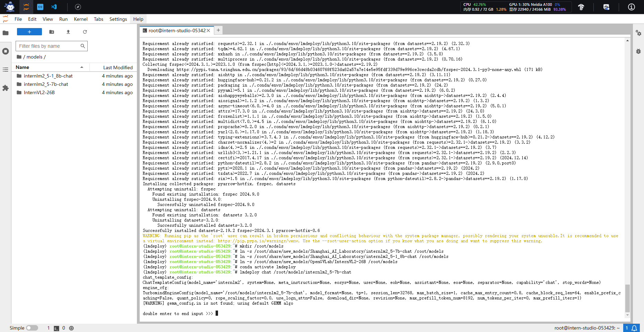Open the Extension Manager sidebar
The width and height of the screenshot is (644, 332).
tap(6, 88)
